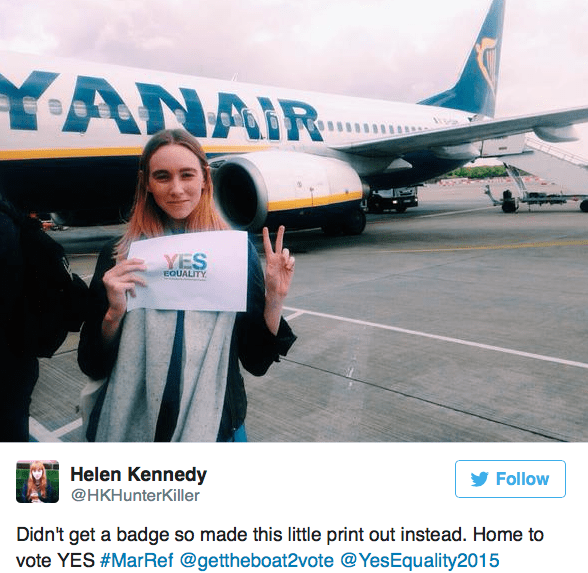
Task: Open the Helen Kennedy display name link
Action: [x=138, y=474]
